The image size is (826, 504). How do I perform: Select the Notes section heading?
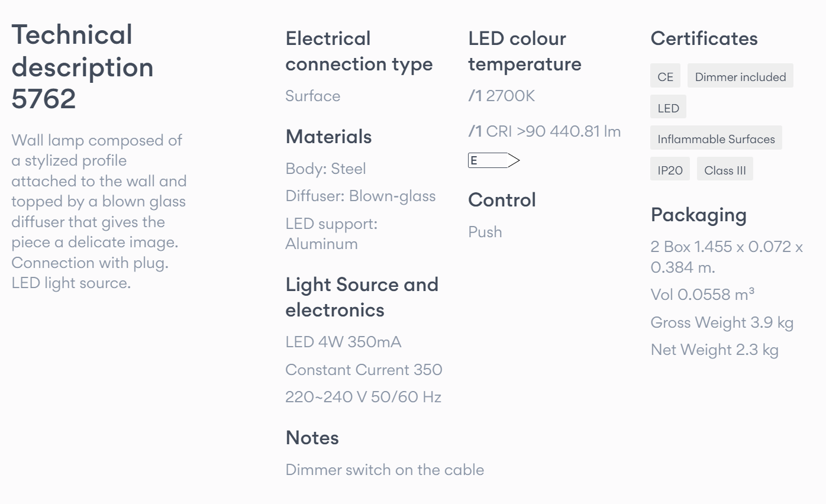tap(312, 438)
